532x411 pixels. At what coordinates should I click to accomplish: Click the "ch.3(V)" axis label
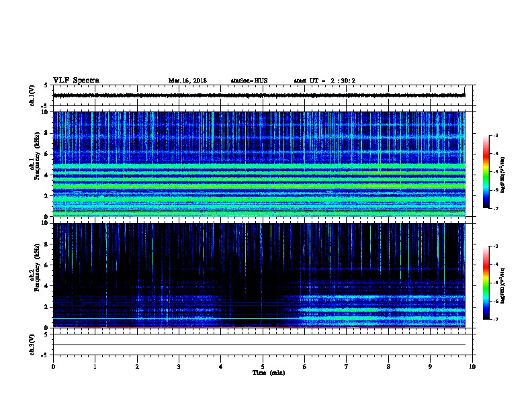[32, 345]
